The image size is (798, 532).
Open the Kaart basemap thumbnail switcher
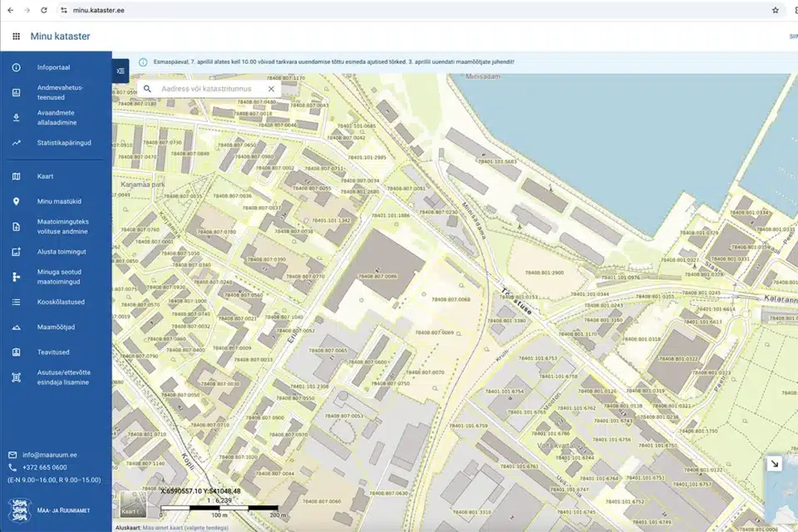(133, 505)
